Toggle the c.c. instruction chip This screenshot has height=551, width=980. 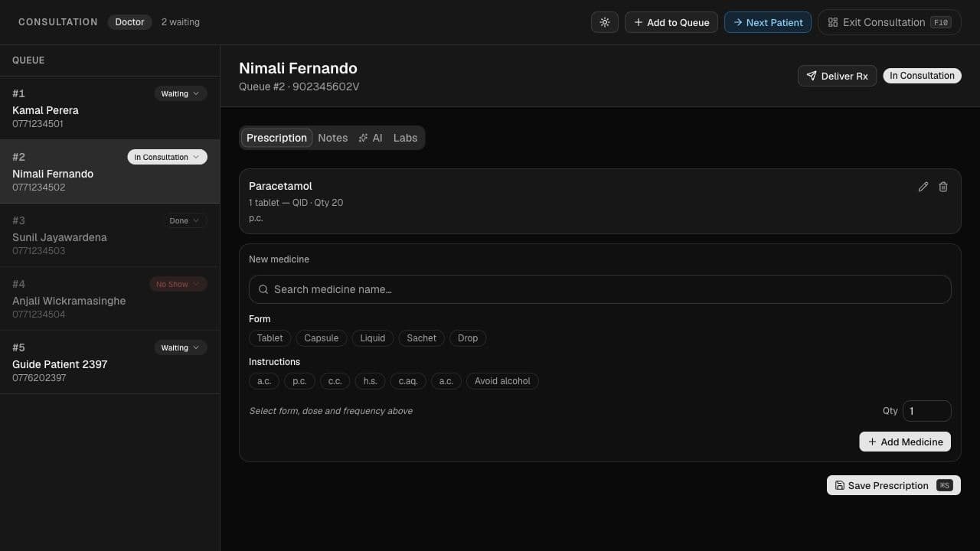pos(335,381)
